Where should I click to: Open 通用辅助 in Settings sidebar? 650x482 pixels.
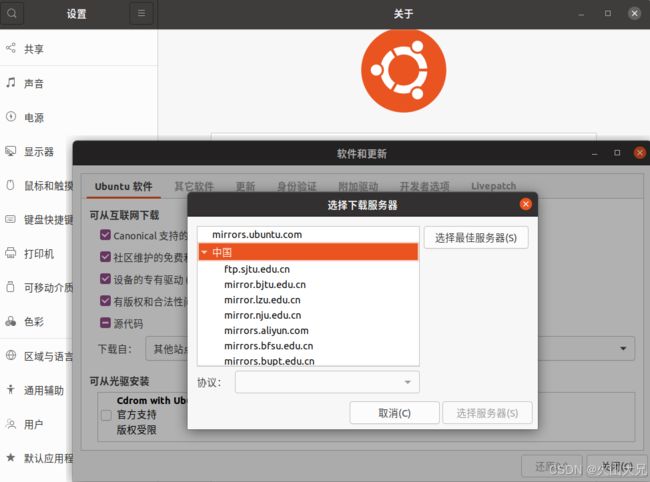point(36,390)
